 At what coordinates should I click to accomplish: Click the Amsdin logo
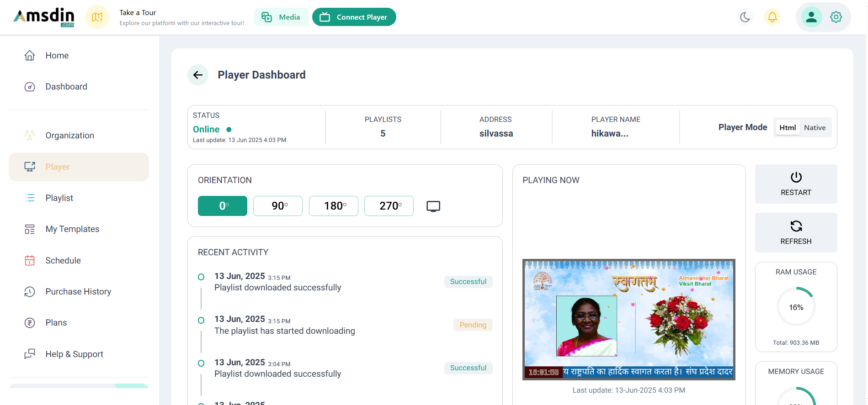tap(44, 17)
